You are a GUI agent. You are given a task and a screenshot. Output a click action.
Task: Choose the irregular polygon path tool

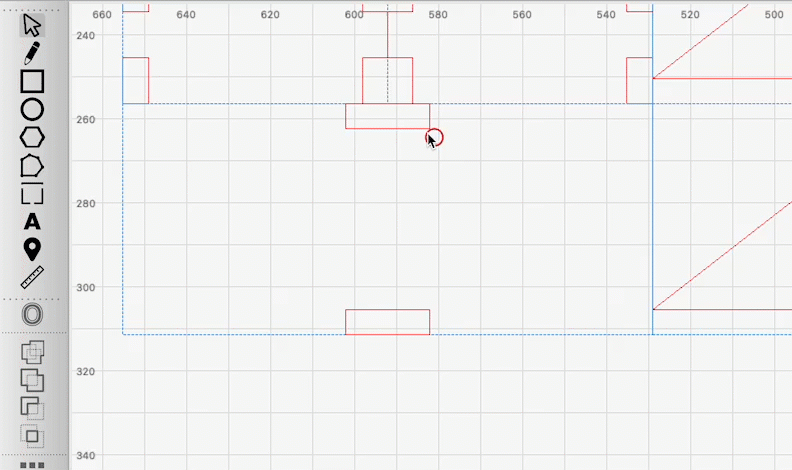pos(32,166)
